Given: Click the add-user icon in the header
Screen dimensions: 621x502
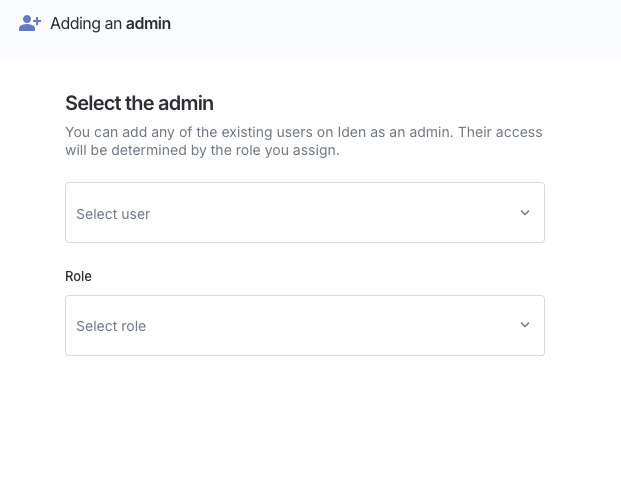Looking at the screenshot, I should [30, 23].
